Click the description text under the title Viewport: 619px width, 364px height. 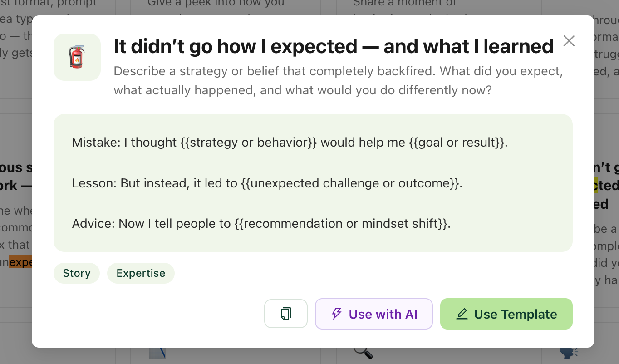click(x=338, y=81)
